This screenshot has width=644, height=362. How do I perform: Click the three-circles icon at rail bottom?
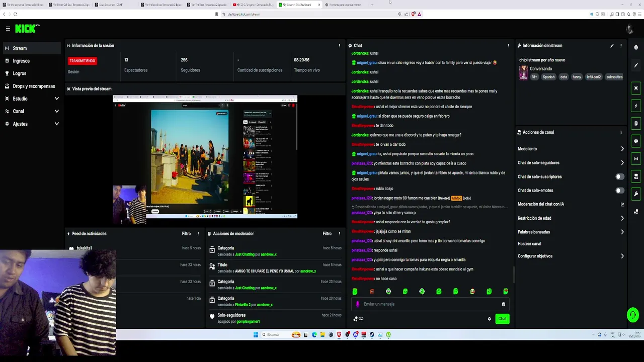[x=636, y=212]
